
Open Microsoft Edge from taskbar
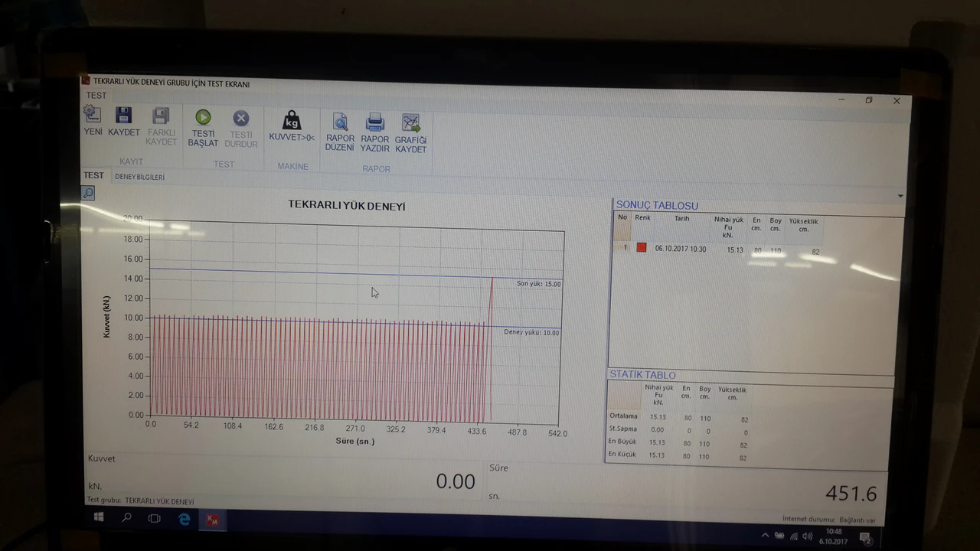pos(185,520)
